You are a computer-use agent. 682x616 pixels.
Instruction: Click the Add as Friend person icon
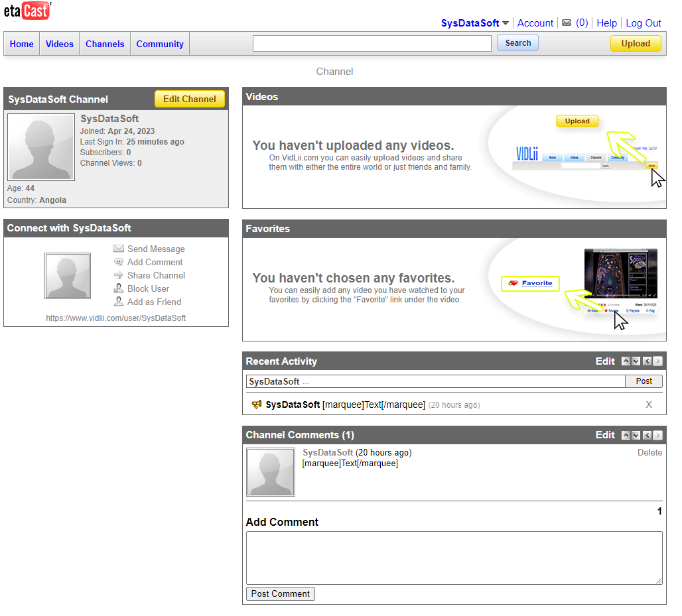(x=119, y=302)
